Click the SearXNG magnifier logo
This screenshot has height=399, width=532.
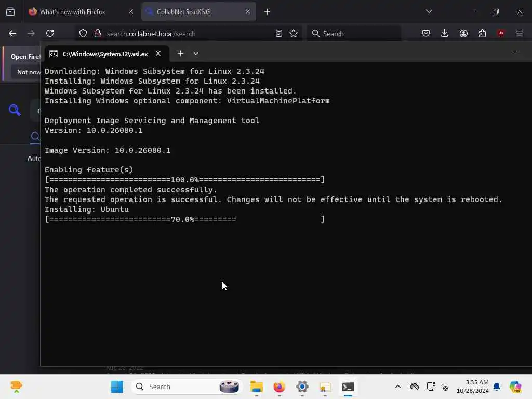pos(15,110)
